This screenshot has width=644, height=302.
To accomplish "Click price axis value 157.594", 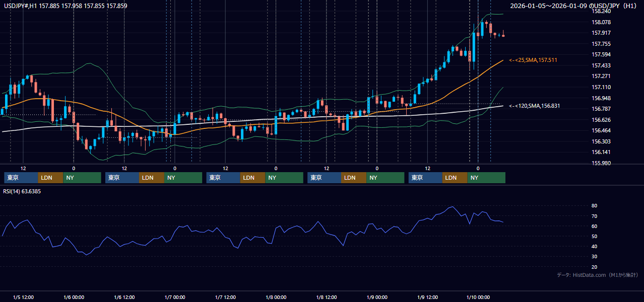I will click(601, 55).
